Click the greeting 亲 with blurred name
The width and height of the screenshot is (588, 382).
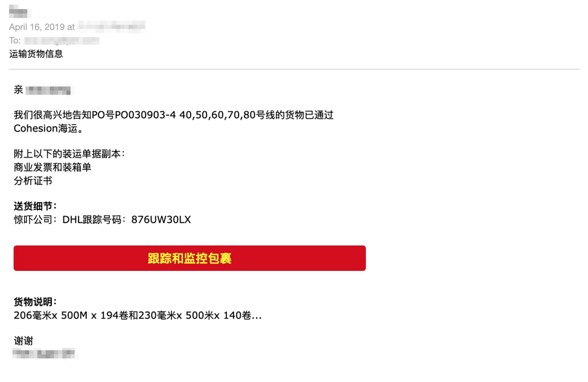(x=42, y=90)
